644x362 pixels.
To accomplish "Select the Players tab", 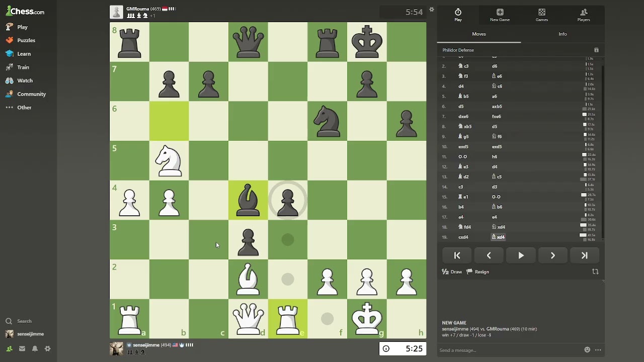I will 584,15.
